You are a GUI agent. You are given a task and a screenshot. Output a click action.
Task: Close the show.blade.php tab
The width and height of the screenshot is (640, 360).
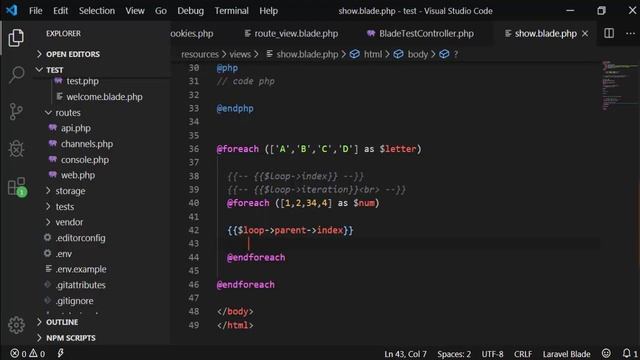pyautogui.click(x=585, y=33)
